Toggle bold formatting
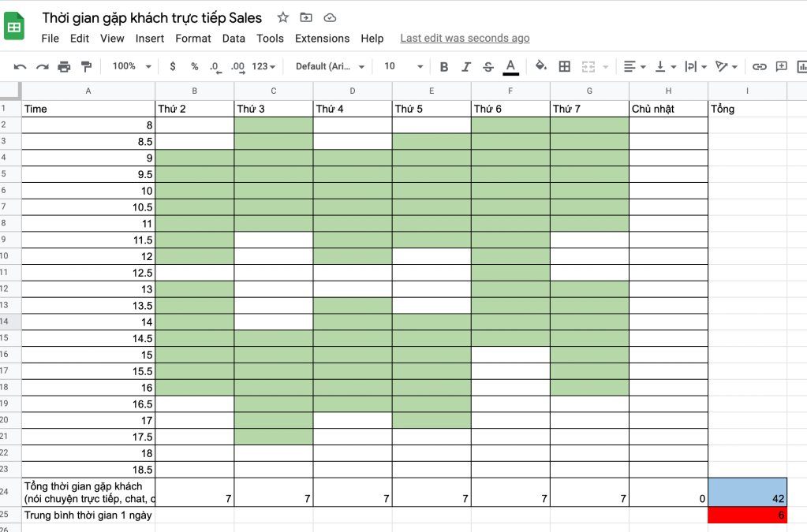 [444, 66]
